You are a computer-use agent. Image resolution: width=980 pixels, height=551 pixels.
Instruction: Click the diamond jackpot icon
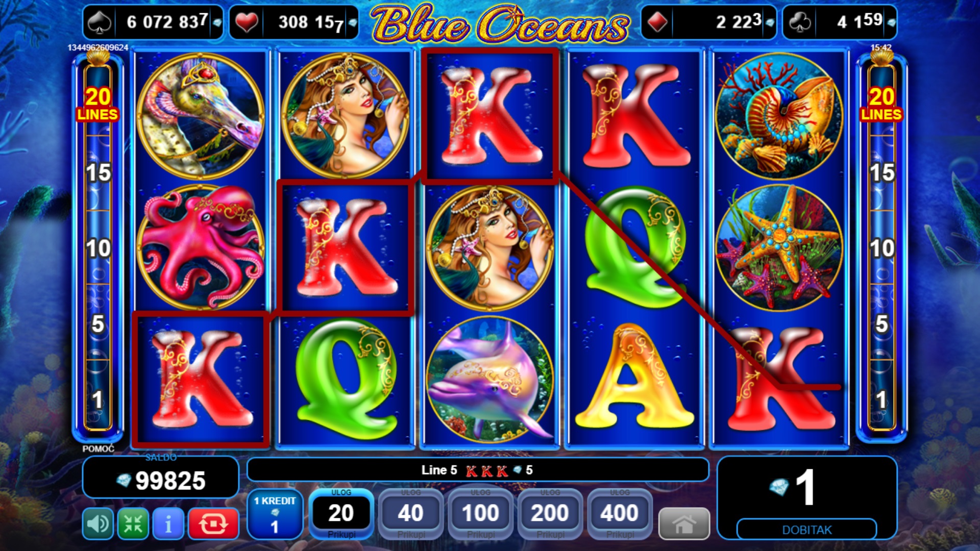pyautogui.click(x=657, y=23)
